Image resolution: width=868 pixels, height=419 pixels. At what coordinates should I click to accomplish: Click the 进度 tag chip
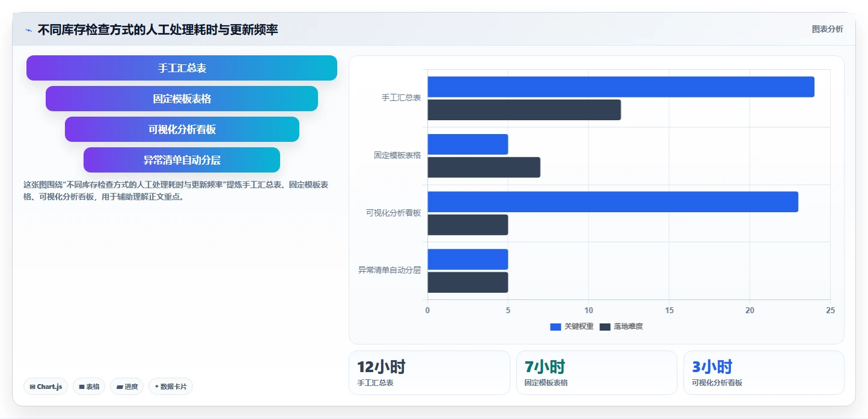(127, 387)
